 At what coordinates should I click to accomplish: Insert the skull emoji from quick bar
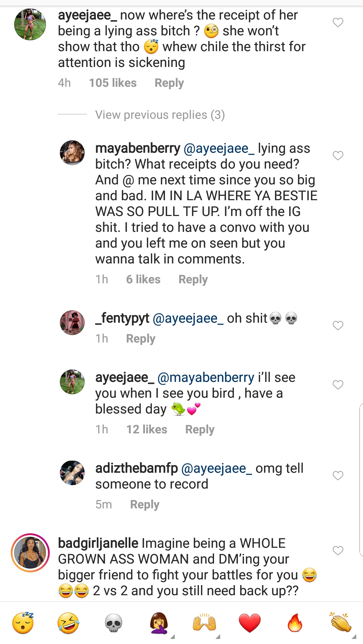click(x=114, y=623)
